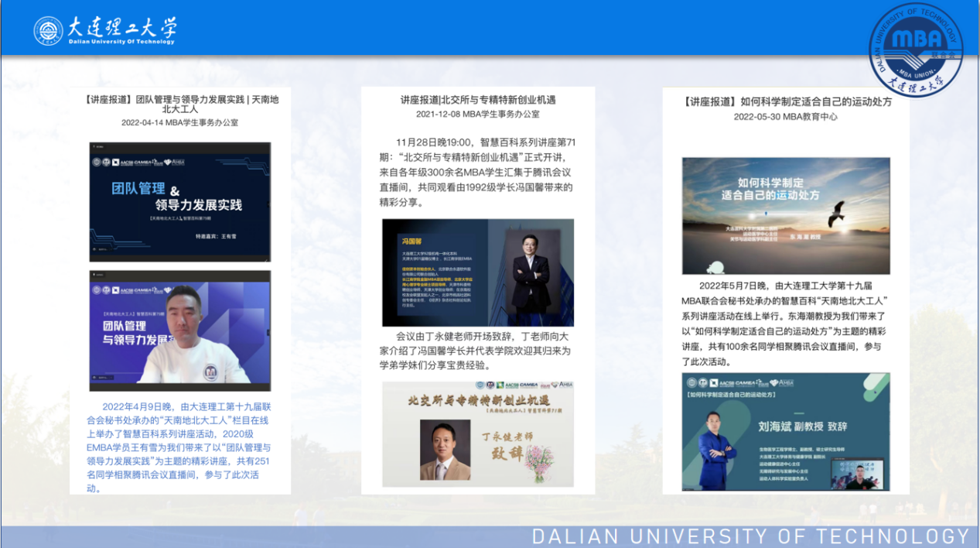Click the Dalian University emblem logo
980x548 pixels.
tap(48, 31)
